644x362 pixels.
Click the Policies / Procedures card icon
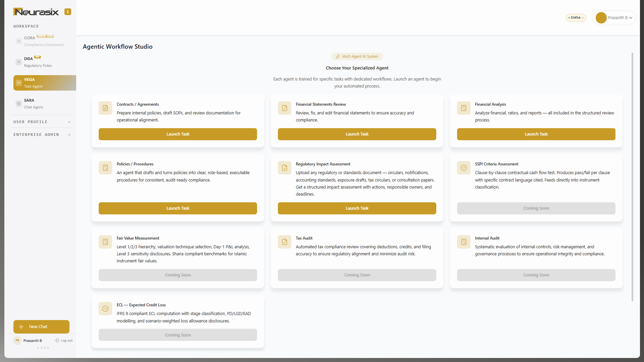click(105, 168)
